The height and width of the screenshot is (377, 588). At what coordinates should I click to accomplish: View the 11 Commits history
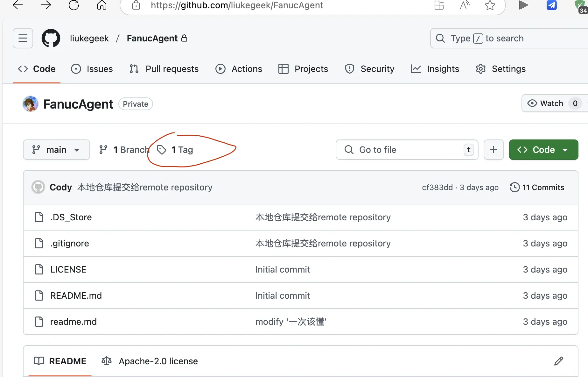[537, 187]
